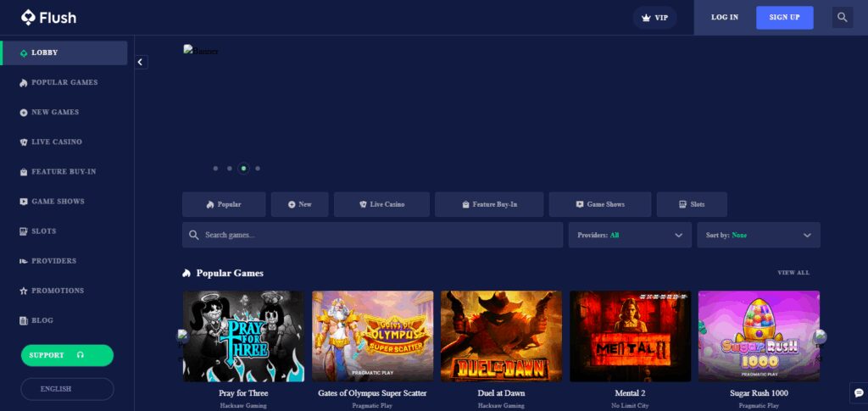The image size is (868, 411).
Task: Expand the Providers dropdown
Action: tap(630, 235)
